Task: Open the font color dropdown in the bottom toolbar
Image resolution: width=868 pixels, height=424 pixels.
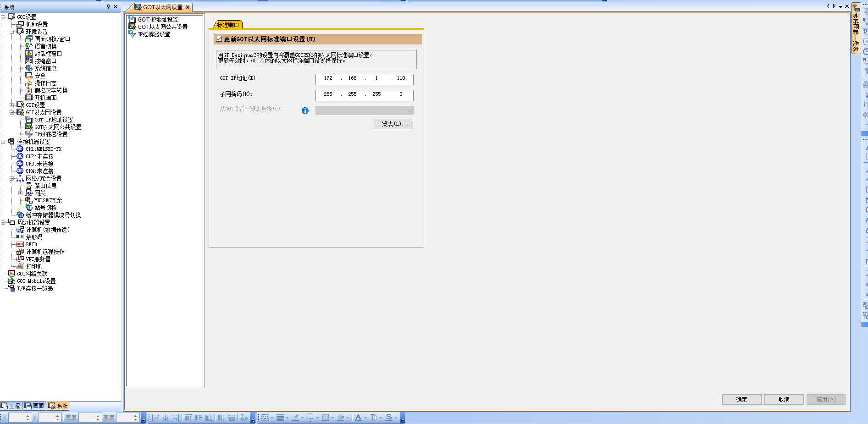Action: (365, 418)
